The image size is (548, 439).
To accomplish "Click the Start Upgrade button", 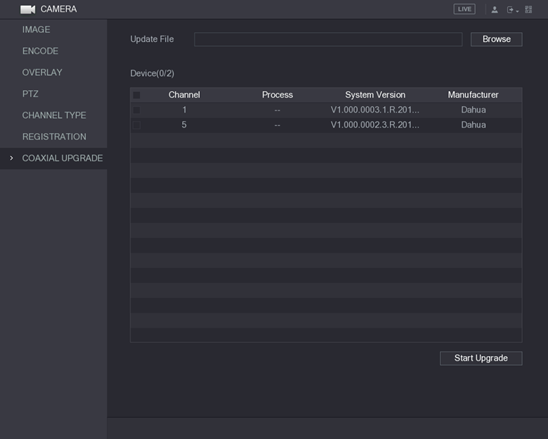I will coord(481,358).
